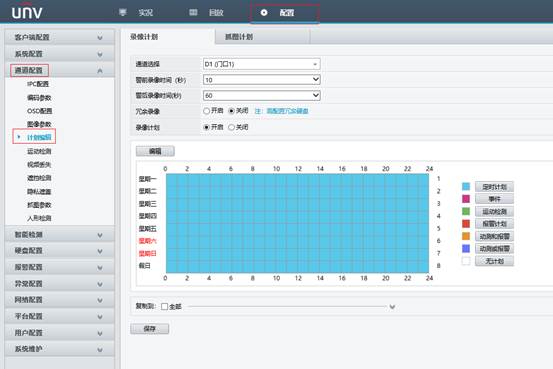
Task: Open the pre-alarm record time dropdown
Action: pyautogui.click(x=261, y=80)
